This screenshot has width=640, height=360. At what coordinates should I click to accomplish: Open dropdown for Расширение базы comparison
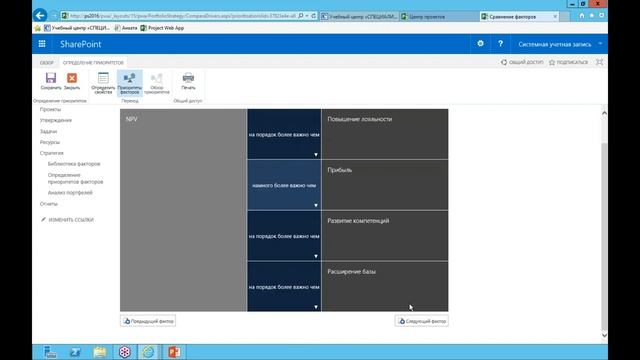tap(316, 307)
